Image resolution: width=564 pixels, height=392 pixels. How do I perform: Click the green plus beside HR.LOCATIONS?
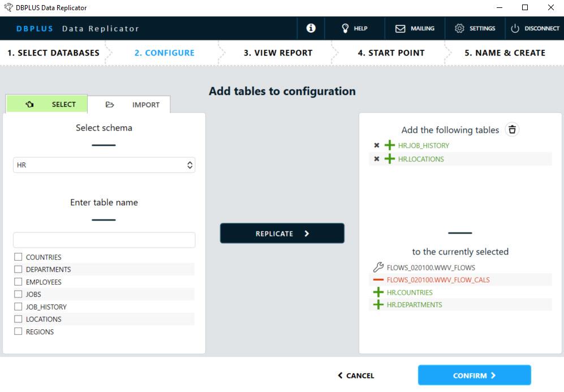click(390, 159)
